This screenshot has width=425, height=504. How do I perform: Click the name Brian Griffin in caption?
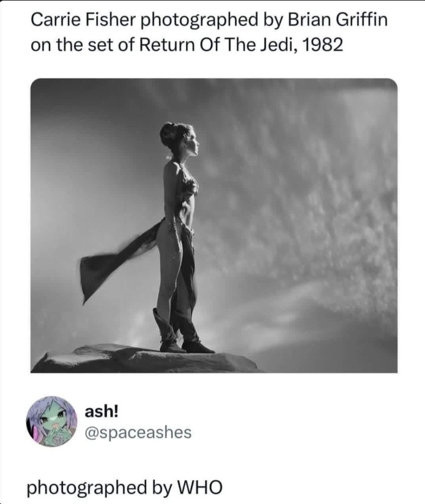pyautogui.click(x=337, y=20)
